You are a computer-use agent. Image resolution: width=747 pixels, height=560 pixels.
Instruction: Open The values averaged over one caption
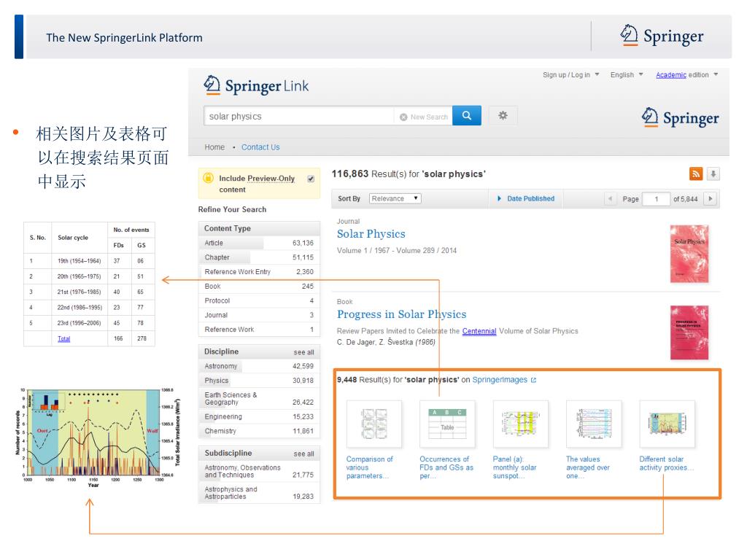coord(587,467)
